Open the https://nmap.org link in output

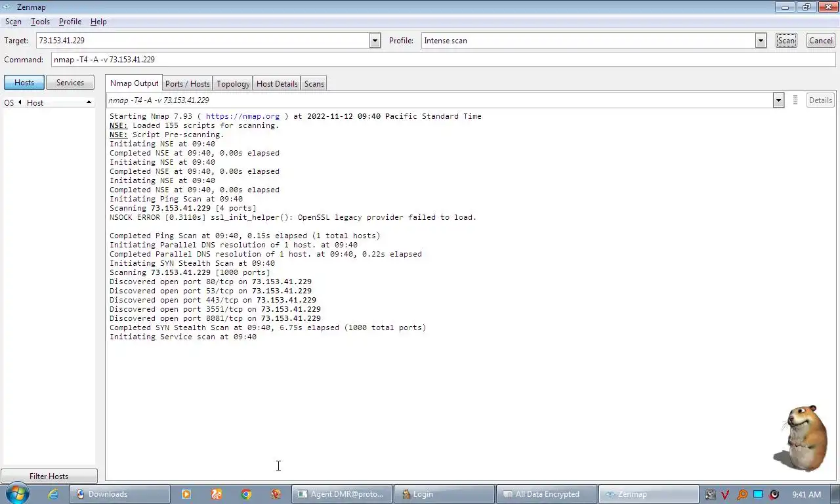(x=243, y=116)
